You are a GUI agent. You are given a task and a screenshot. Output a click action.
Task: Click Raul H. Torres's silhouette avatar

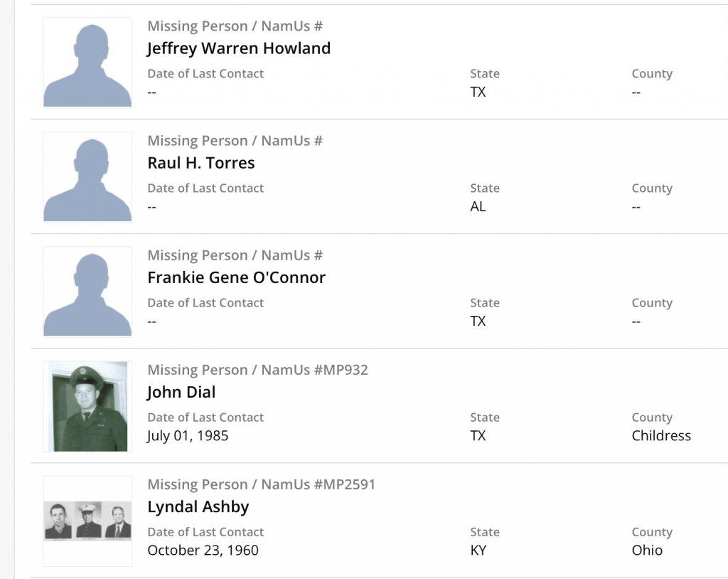tap(87, 177)
